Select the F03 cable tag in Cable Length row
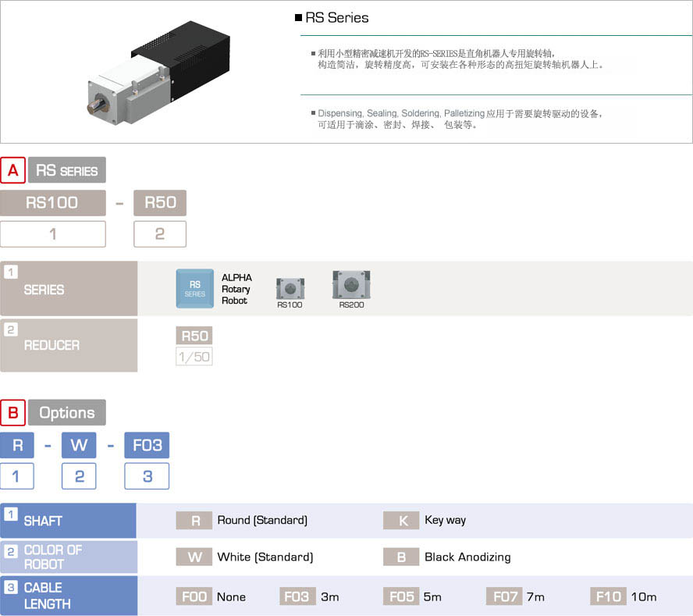Screen dimensions: 693x616 pos(297,596)
